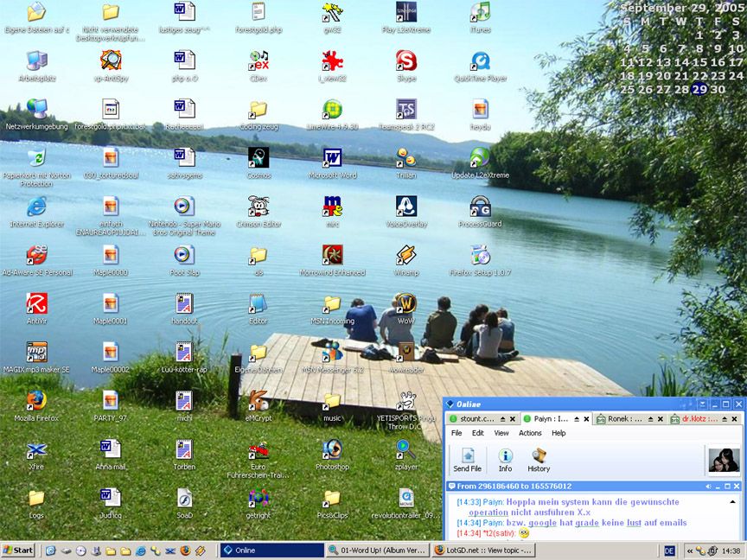Launch the Morrowind Enhanced shortcut
The image size is (747, 560).
click(x=333, y=255)
